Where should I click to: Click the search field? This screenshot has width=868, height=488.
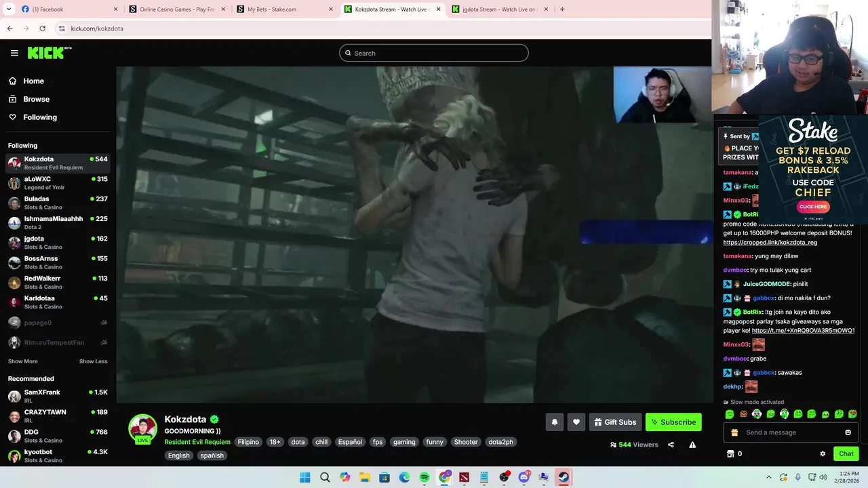434,53
